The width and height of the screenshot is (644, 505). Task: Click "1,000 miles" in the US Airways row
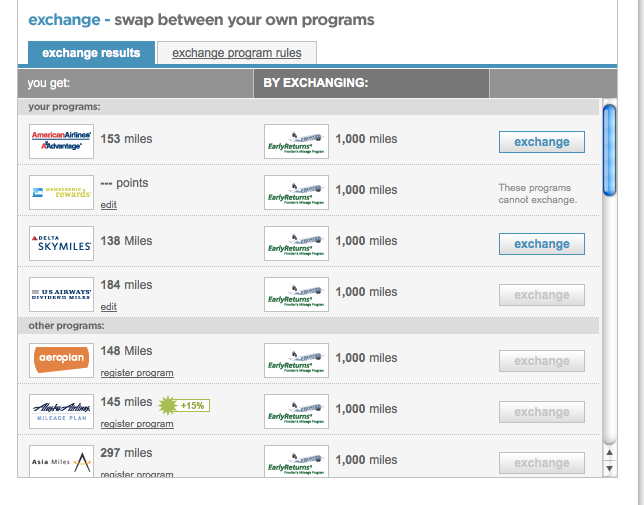[366, 292]
